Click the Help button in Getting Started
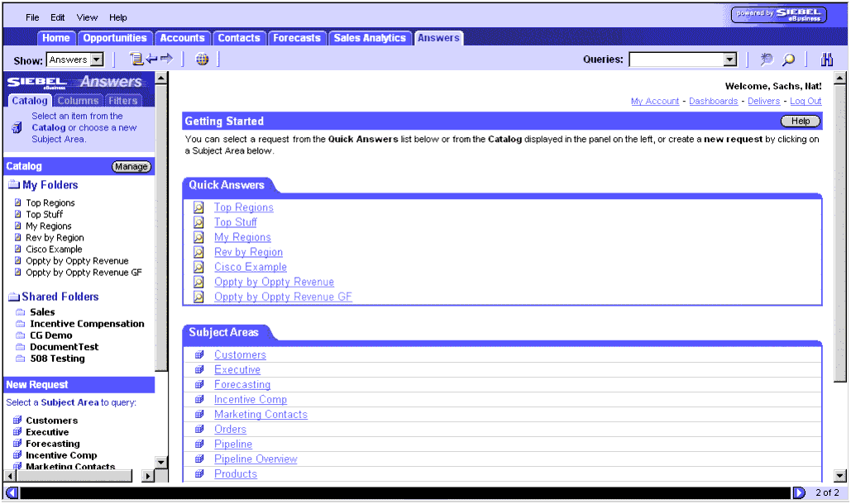This screenshot has width=851, height=504. click(x=801, y=121)
